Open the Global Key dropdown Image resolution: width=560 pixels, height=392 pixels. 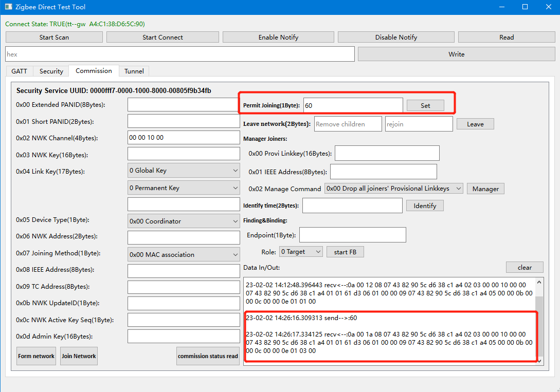[184, 171]
